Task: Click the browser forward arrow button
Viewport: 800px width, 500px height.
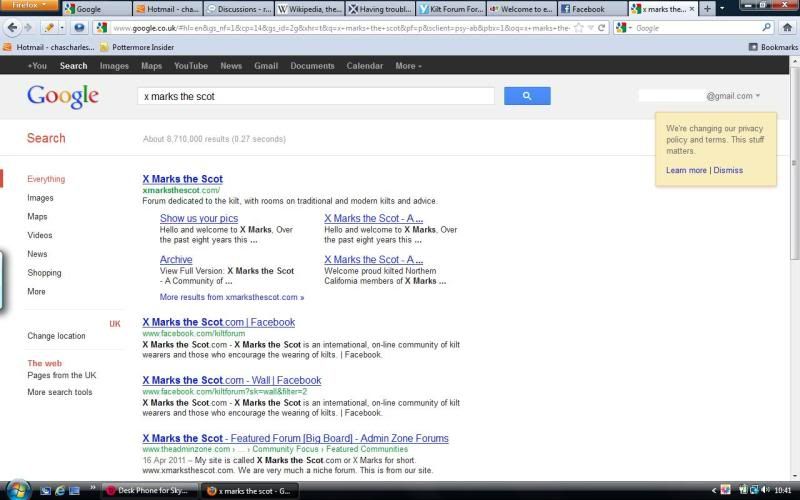Action: 28,28
